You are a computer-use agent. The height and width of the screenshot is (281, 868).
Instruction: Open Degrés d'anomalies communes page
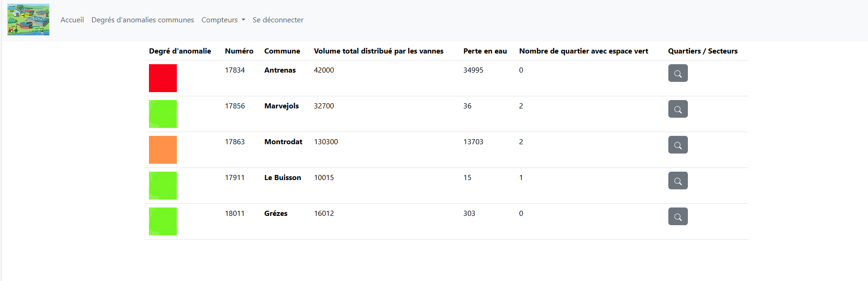click(x=142, y=20)
